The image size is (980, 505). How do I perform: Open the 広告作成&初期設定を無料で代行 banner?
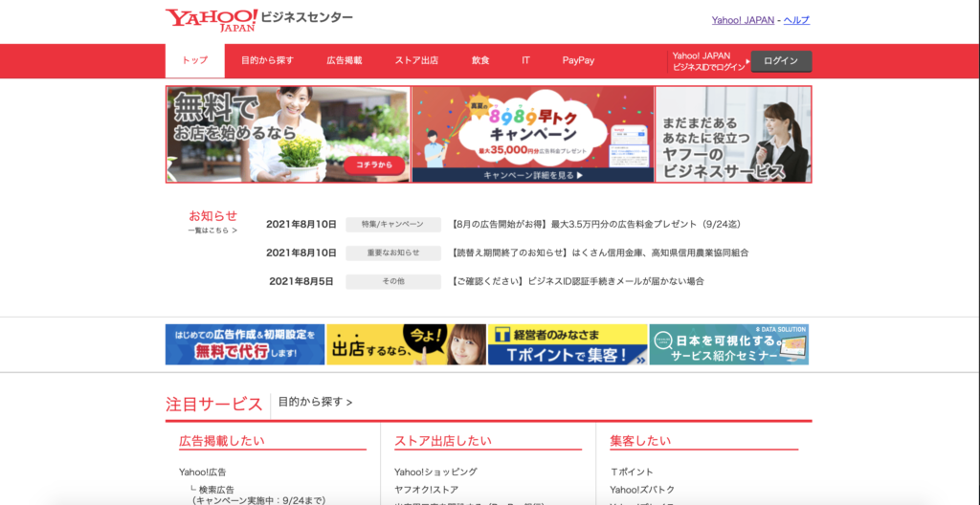245,344
